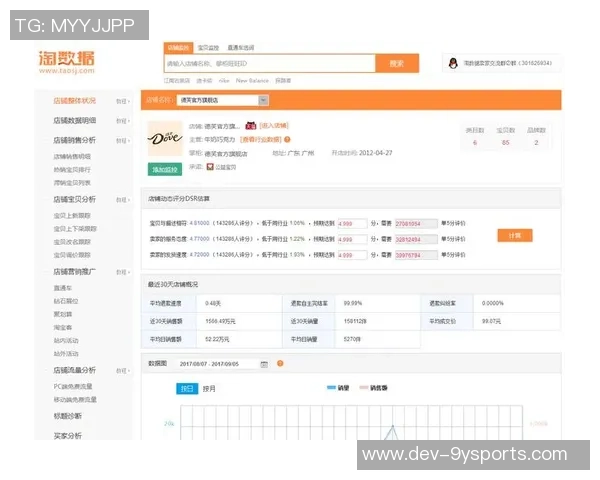Click the shop name search input field
The image size is (600, 480).
pos(270,63)
